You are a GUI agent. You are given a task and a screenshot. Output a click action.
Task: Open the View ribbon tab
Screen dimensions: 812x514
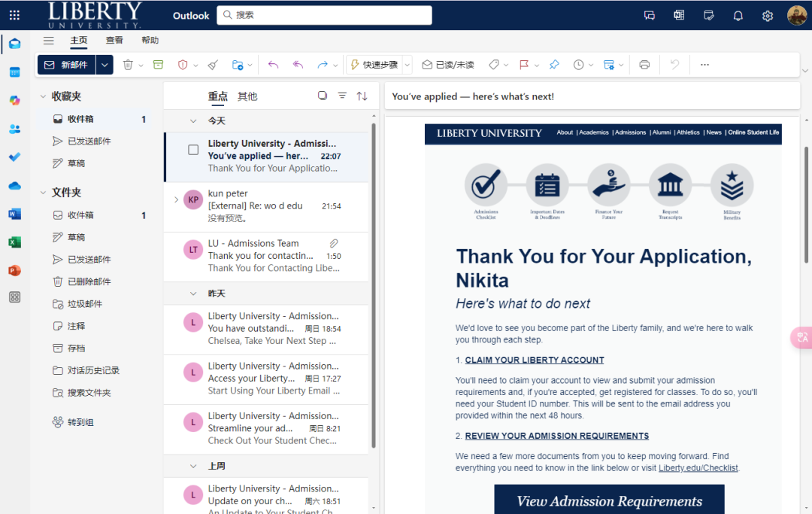(x=114, y=41)
